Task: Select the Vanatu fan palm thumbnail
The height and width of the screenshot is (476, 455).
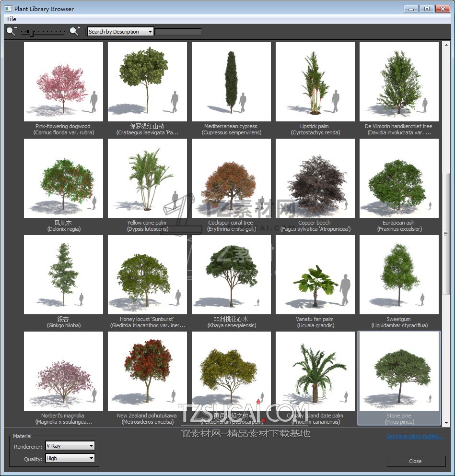Action: (315, 275)
